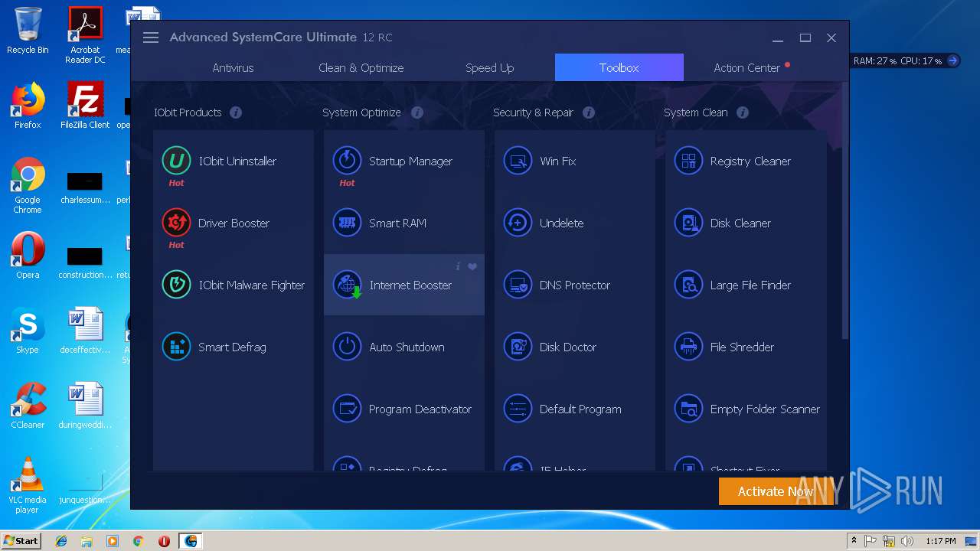The image size is (980, 551).
Task: Open Undelete recovery icon
Action: [518, 223]
